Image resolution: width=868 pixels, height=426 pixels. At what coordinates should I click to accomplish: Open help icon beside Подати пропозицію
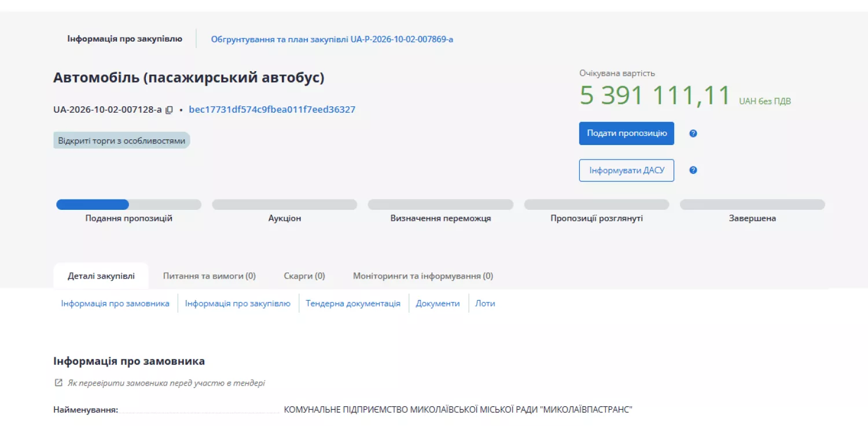click(693, 134)
